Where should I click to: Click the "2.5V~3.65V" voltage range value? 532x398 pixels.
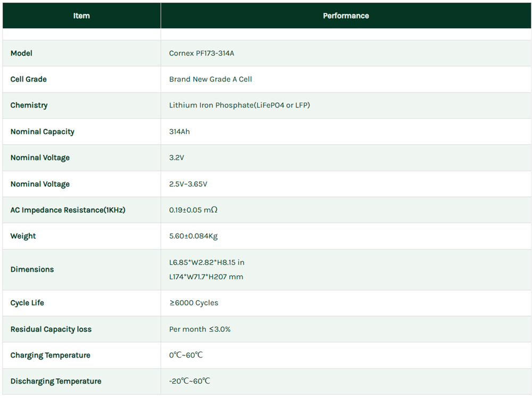[188, 184]
